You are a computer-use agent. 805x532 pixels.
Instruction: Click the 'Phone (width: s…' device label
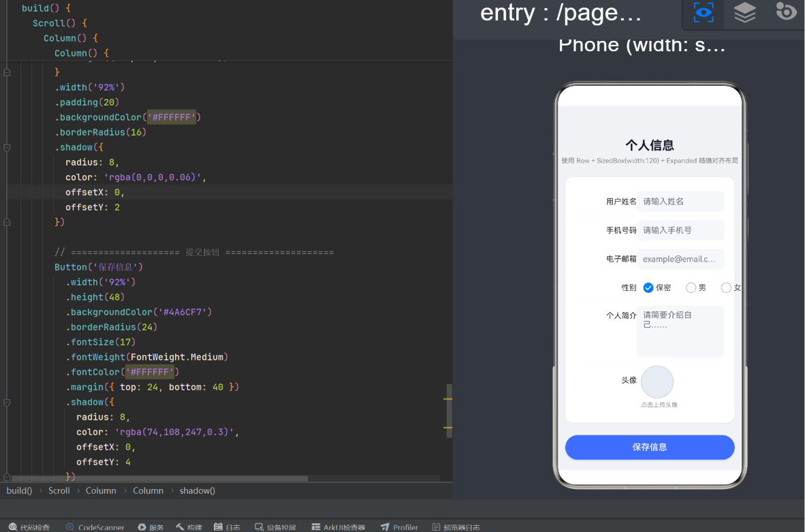tap(642, 45)
